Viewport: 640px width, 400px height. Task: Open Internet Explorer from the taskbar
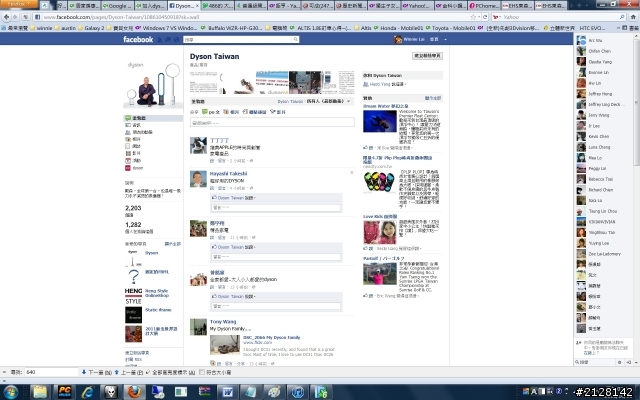(87, 392)
